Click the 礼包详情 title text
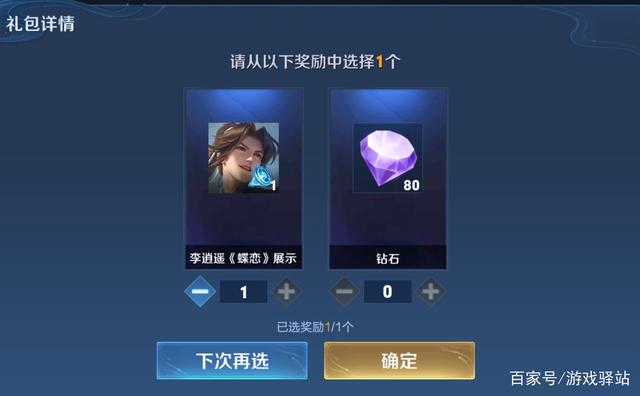The height and width of the screenshot is (396, 640). point(40,24)
